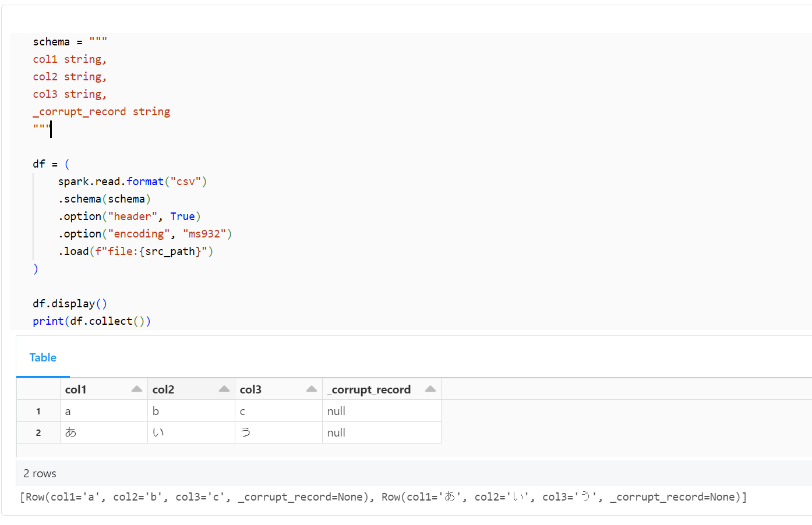Click the printed Row output text
Screen dimensions: 812x525
pos(383,497)
